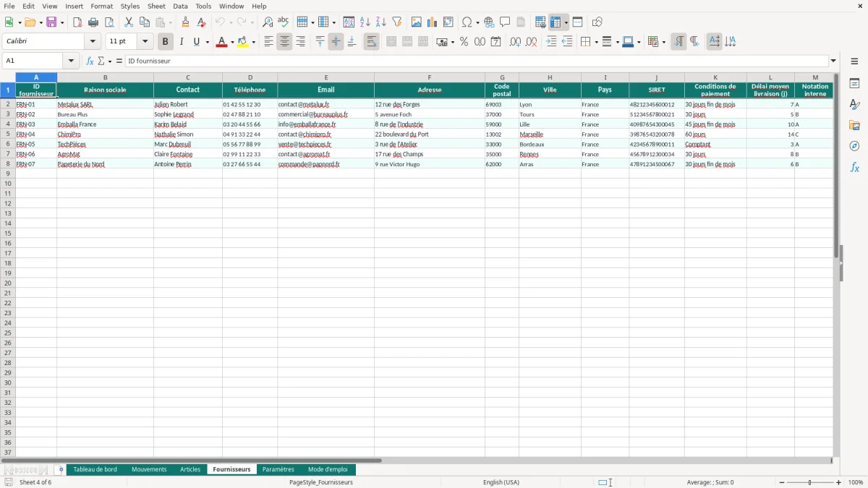Viewport: 868px width, 488px height.
Task: Switch to Articles sheet tab
Action: click(x=190, y=470)
